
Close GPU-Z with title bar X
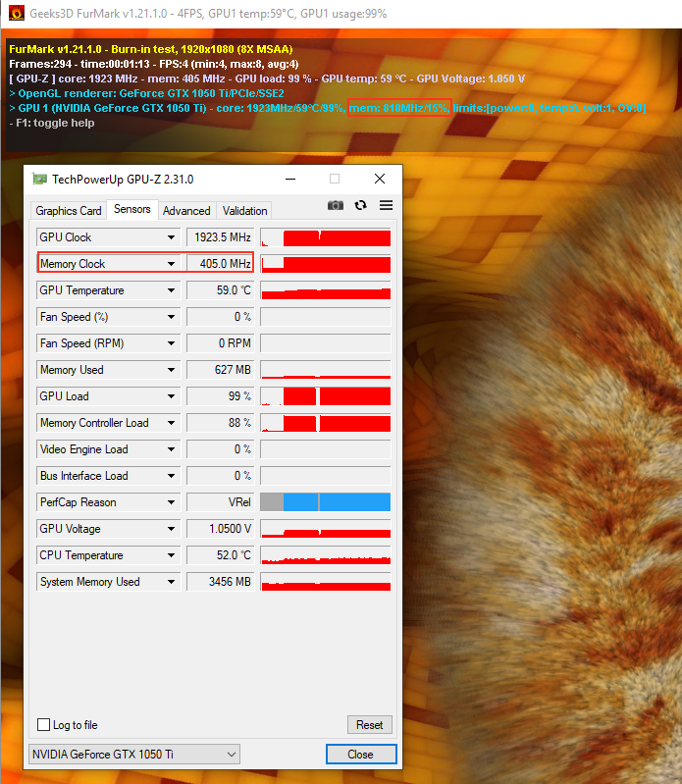point(380,179)
